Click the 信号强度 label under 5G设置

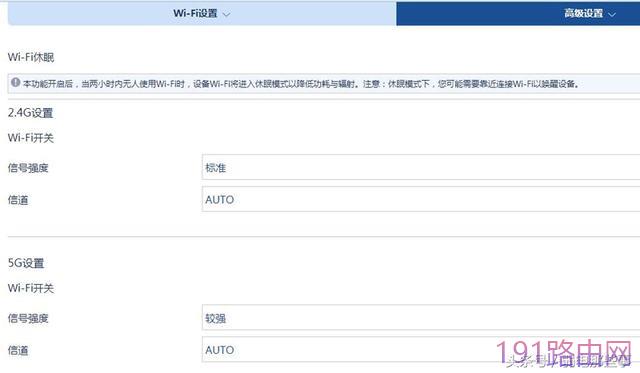tap(28, 318)
